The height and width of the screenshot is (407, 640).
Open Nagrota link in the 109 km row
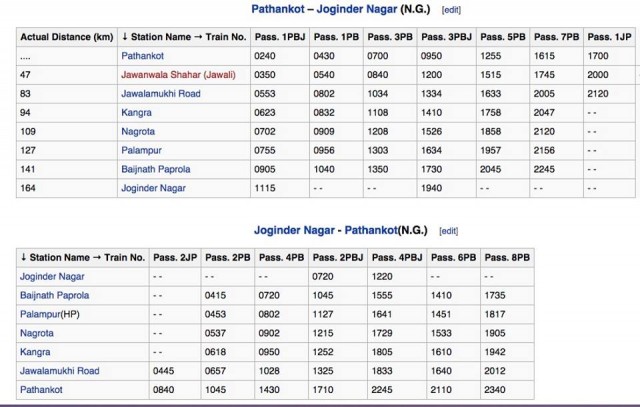click(x=139, y=132)
